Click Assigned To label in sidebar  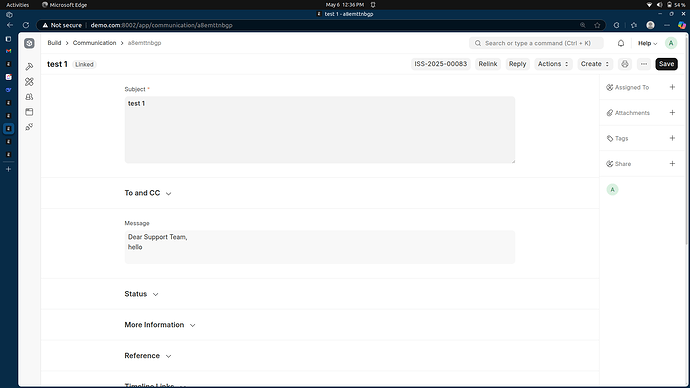631,88
